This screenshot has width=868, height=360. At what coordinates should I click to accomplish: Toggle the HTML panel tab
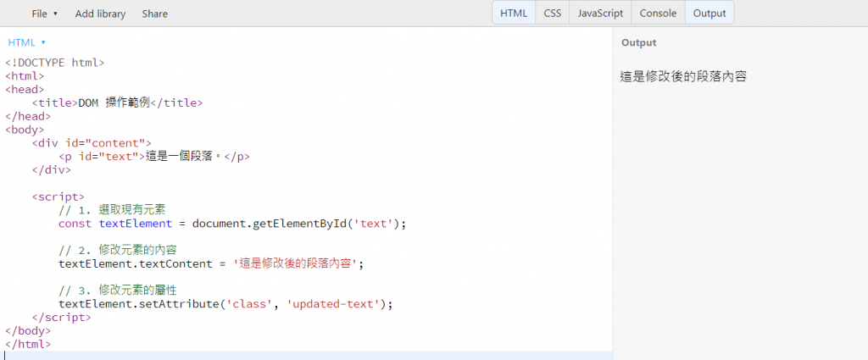[x=514, y=14]
